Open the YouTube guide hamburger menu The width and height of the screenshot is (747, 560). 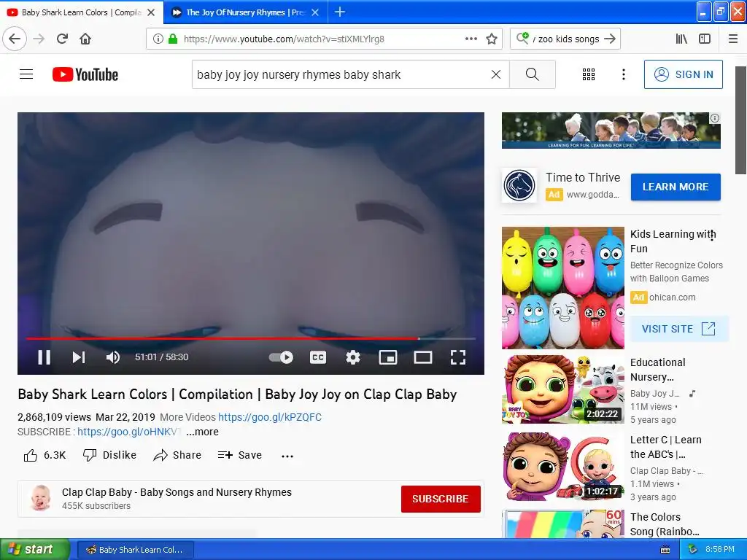point(26,74)
